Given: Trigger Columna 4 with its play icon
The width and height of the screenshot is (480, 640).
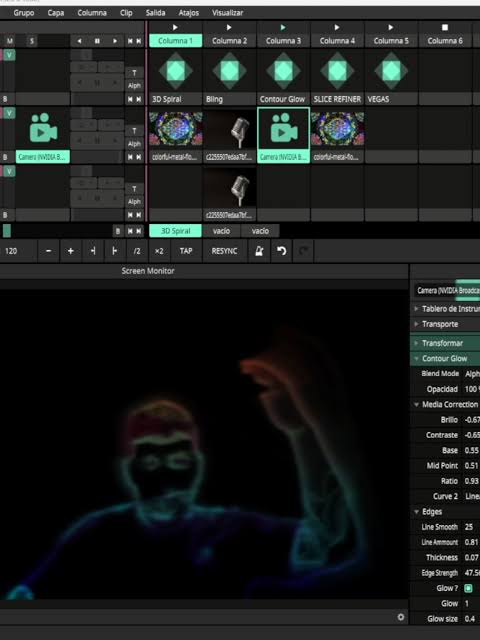Looking at the screenshot, I should [337, 27].
